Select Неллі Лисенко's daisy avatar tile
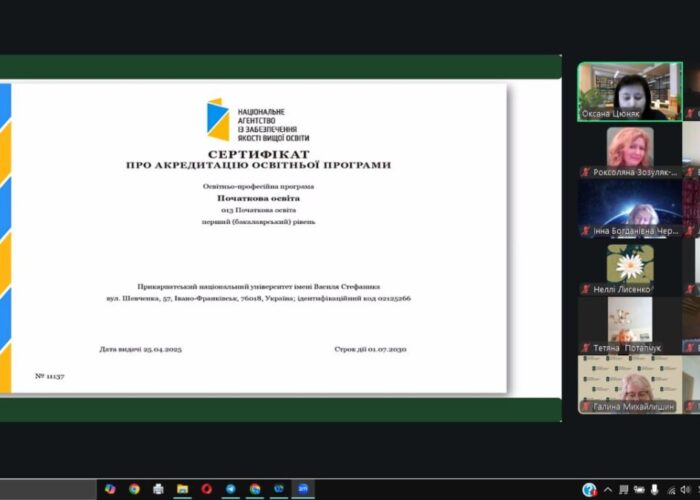Screen dimensions: 700x500 tap(630, 265)
